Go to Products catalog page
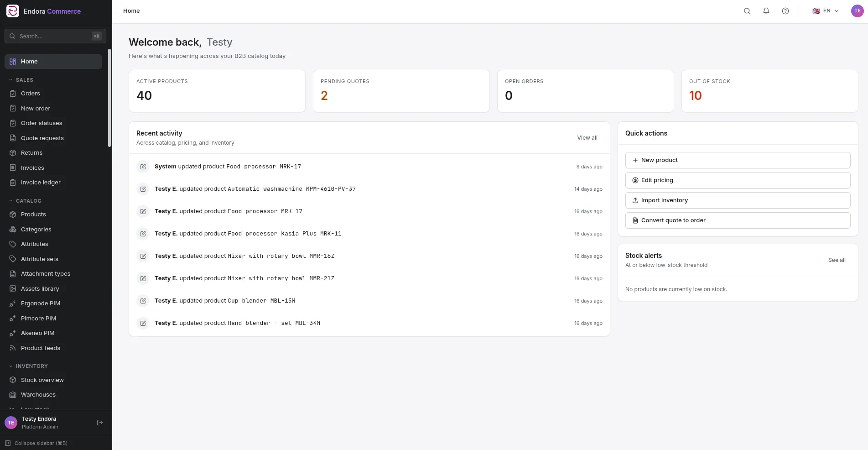Screen dimensions: 868x450 [53, 215]
